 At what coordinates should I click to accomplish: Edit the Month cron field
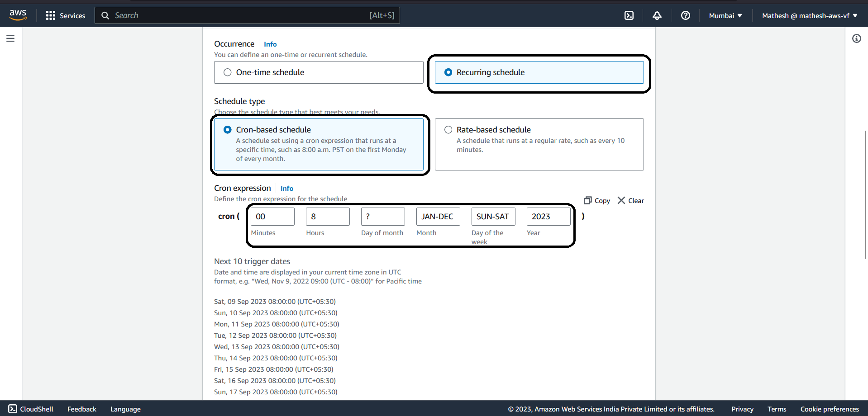[x=438, y=217]
